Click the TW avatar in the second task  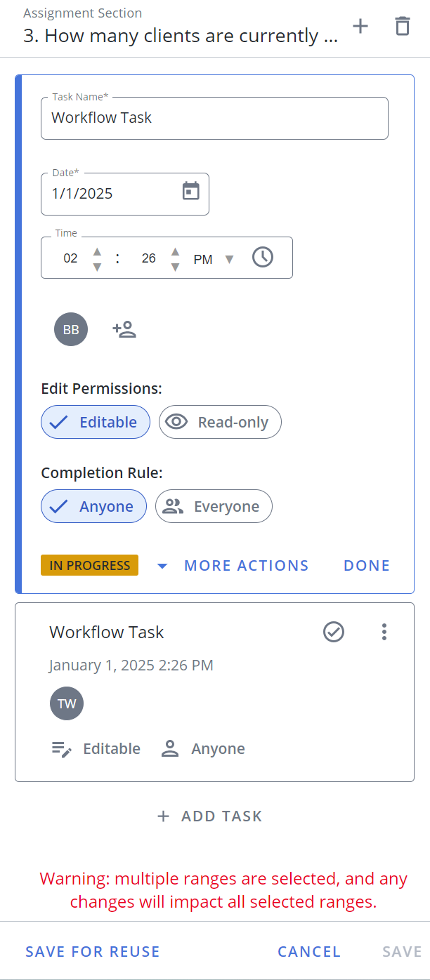point(67,703)
